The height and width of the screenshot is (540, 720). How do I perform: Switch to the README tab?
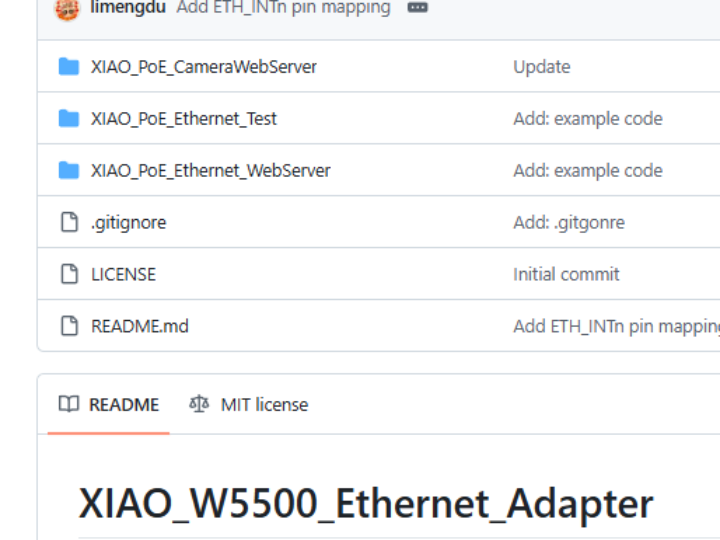(x=123, y=405)
